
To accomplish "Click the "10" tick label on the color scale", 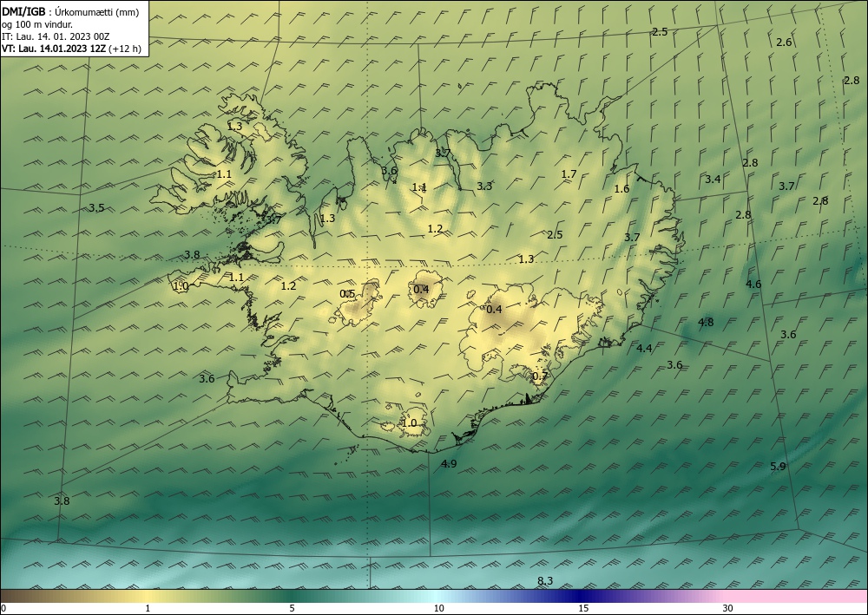I will 438,609.
